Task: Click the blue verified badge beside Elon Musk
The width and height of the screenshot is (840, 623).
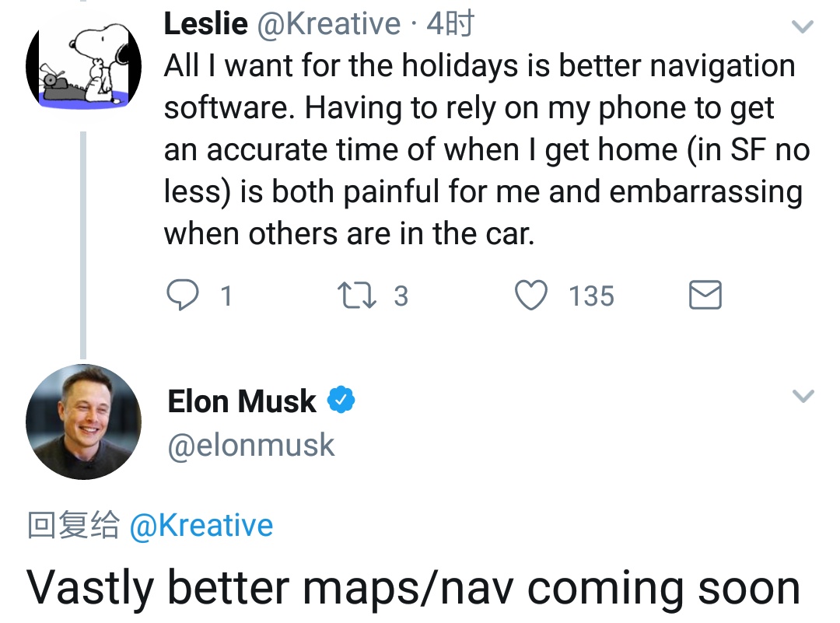Action: [x=341, y=400]
